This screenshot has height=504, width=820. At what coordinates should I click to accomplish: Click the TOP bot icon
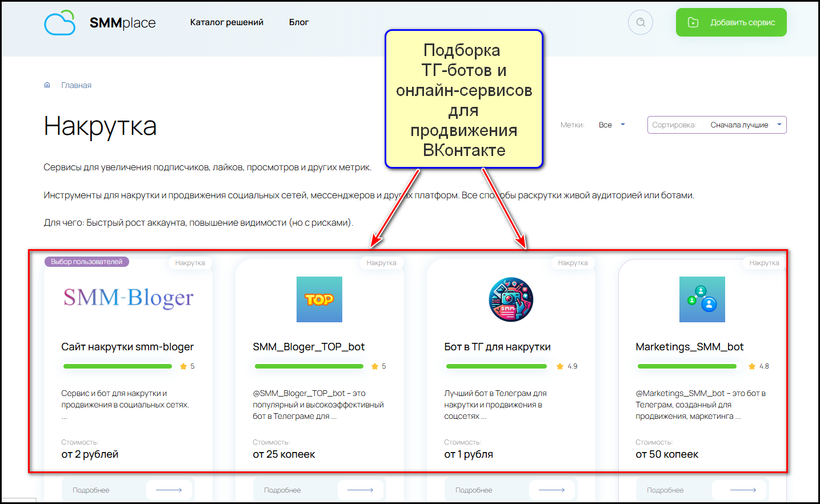[319, 299]
